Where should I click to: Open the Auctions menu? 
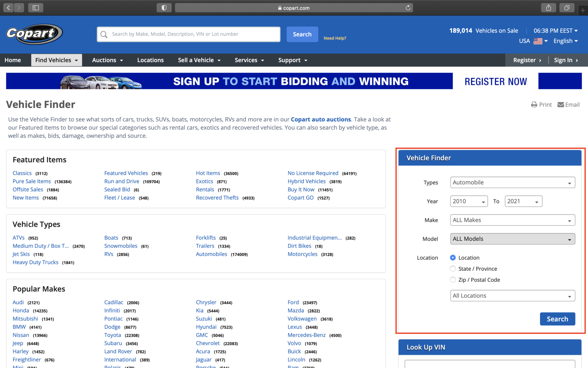point(107,60)
